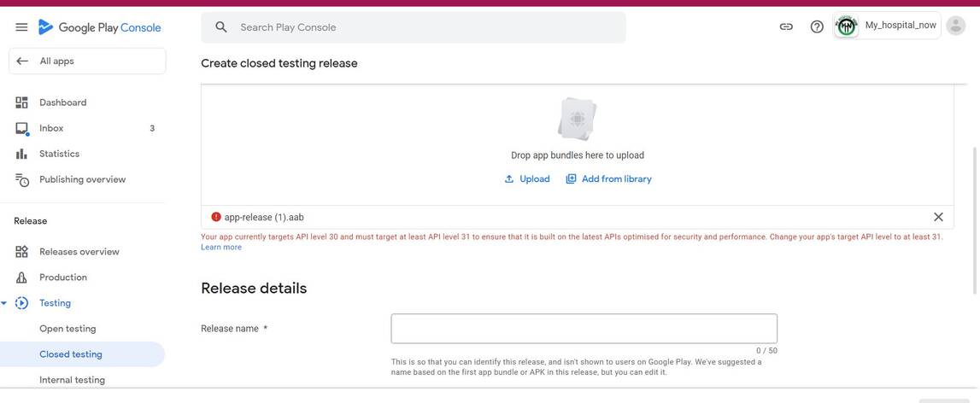
Task: Remove app-release (1).aab with X icon
Action: (x=938, y=217)
